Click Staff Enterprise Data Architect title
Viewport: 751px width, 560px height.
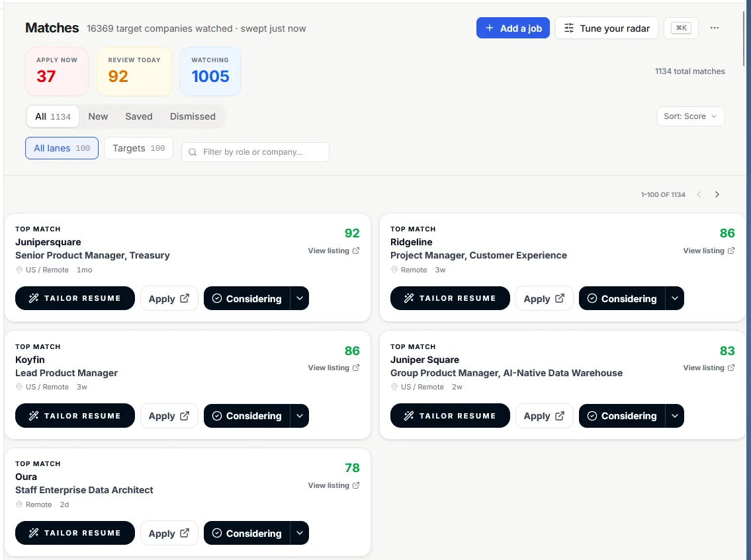(84, 490)
